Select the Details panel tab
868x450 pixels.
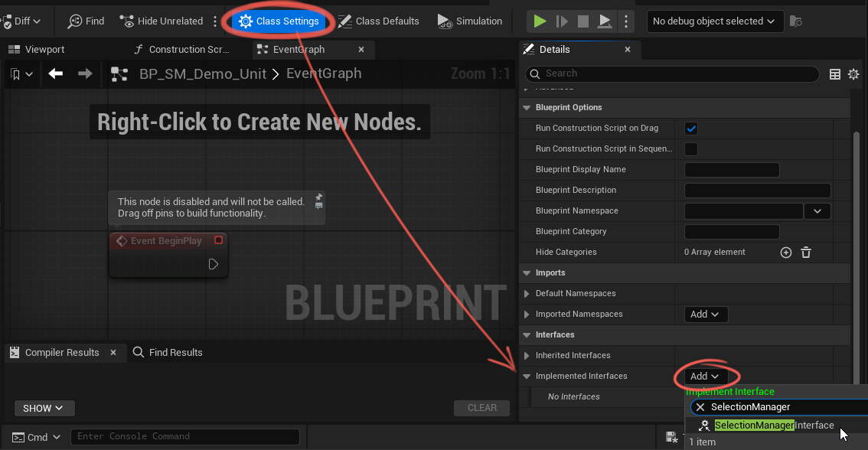(x=554, y=50)
